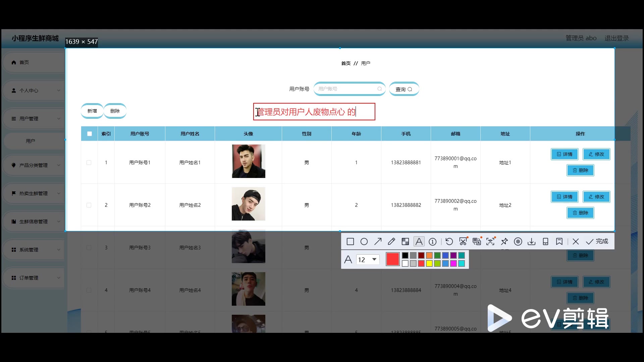The image size is (644, 362).
Task: Open the font size 12 dropdown
Action: pyautogui.click(x=368, y=259)
